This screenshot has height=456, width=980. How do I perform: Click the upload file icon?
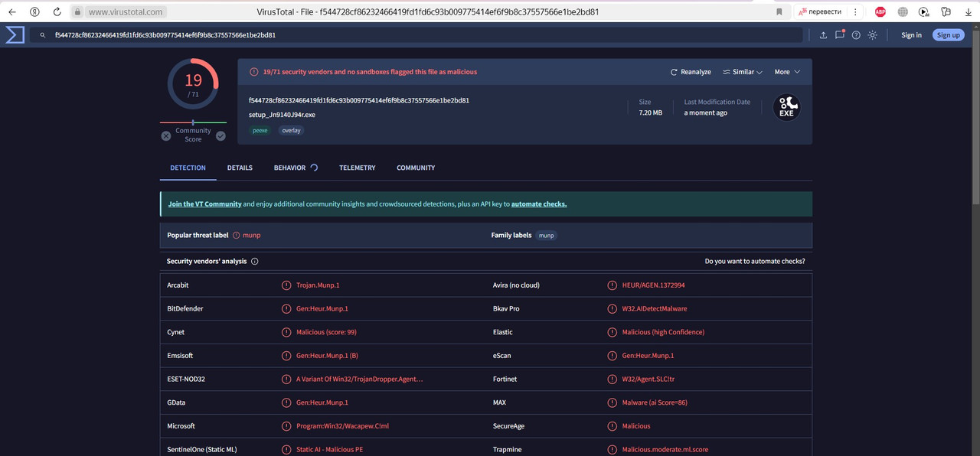pos(823,35)
